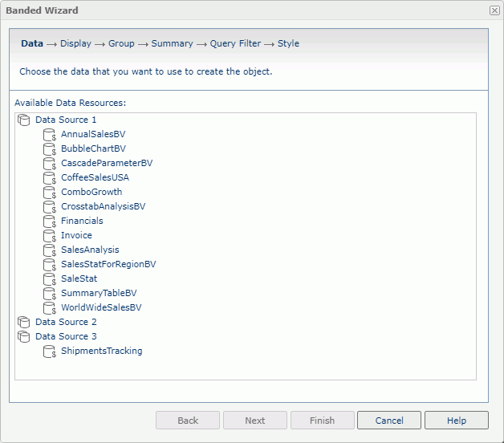Image resolution: width=504 pixels, height=443 pixels.
Task: Click the WorldWideSalesBV business view icon
Action: (x=50, y=308)
